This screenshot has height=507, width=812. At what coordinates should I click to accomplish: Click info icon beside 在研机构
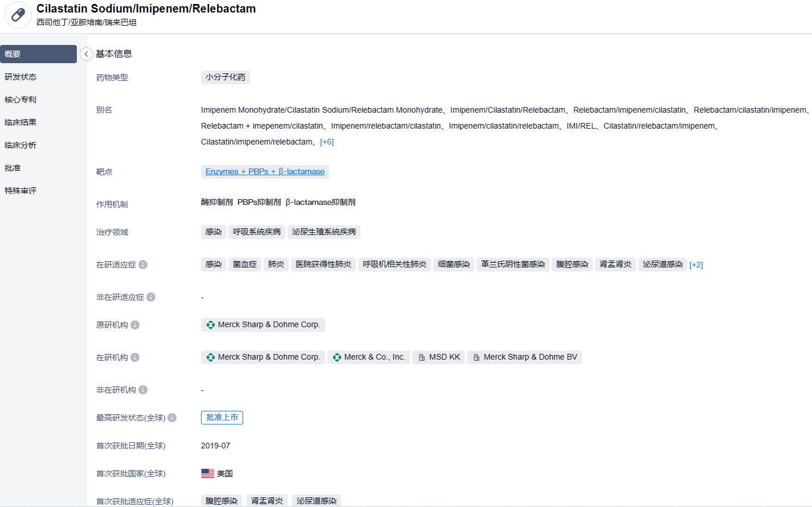[x=135, y=357]
